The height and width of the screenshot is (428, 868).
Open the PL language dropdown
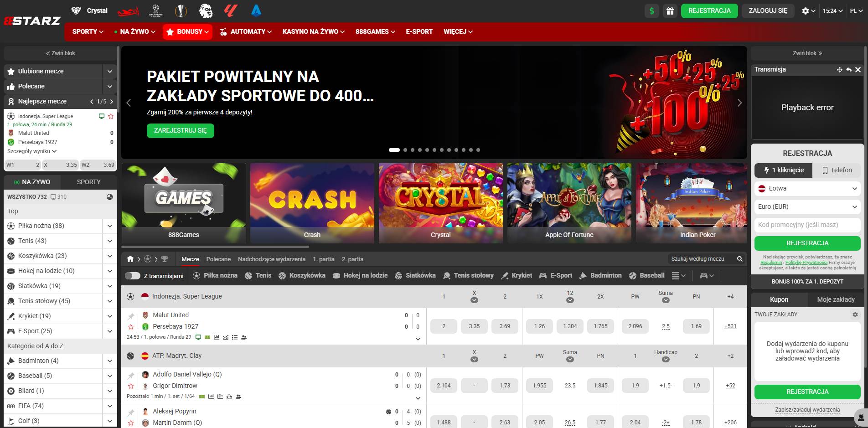click(x=856, y=11)
